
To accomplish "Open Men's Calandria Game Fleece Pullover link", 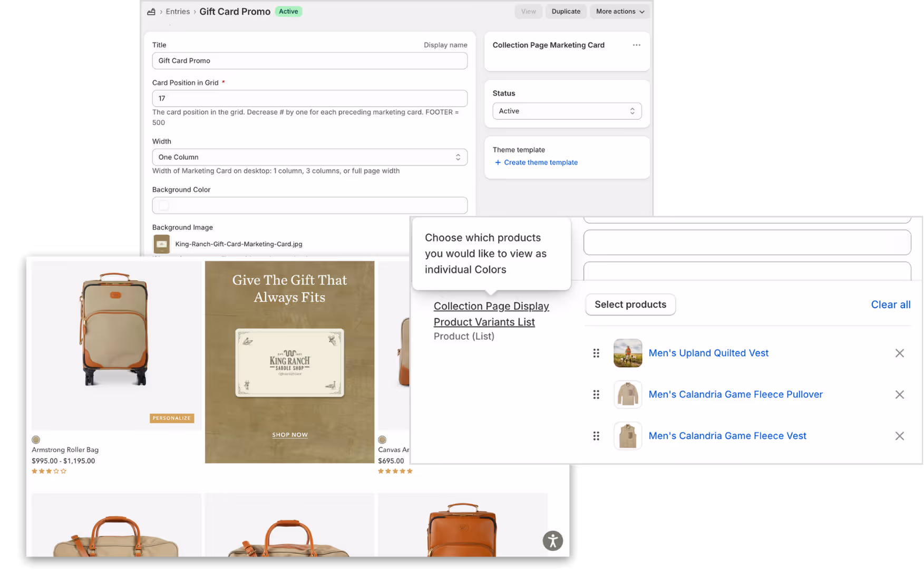I will (x=735, y=395).
